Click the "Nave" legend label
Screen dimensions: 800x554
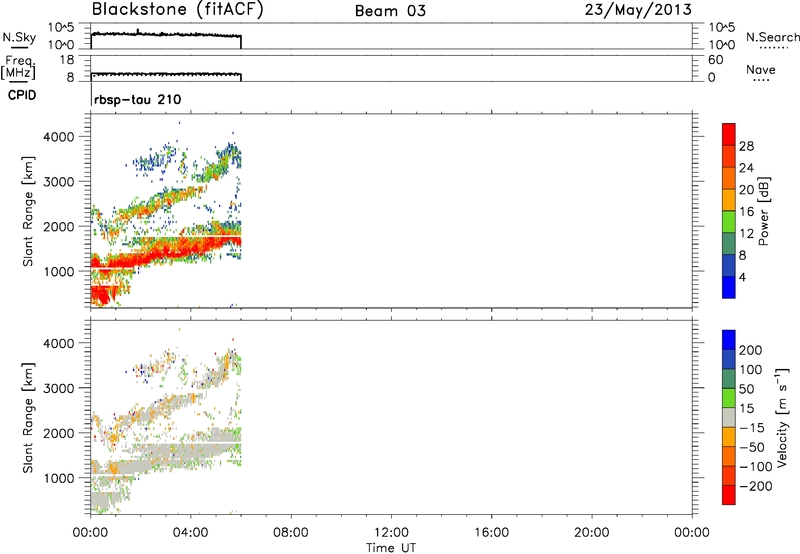(761, 69)
